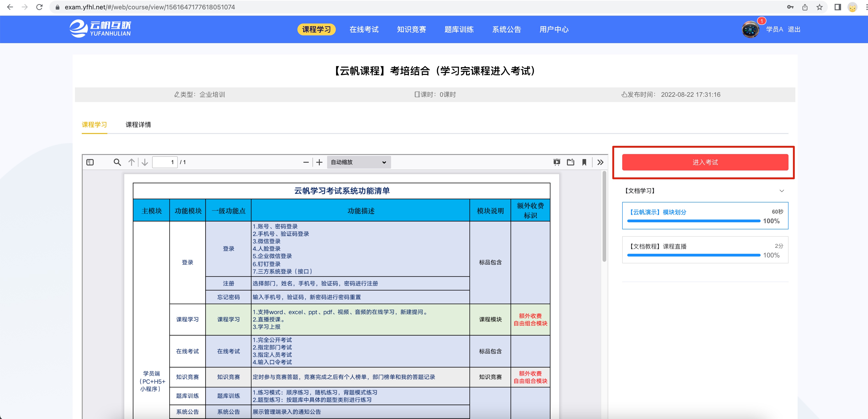Open the 系统公告 navigation item

(x=506, y=29)
